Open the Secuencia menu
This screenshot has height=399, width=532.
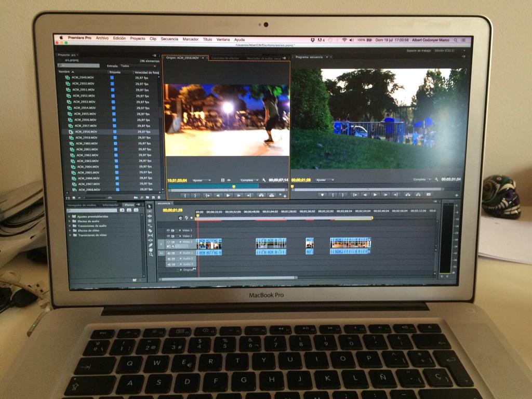tap(169, 39)
